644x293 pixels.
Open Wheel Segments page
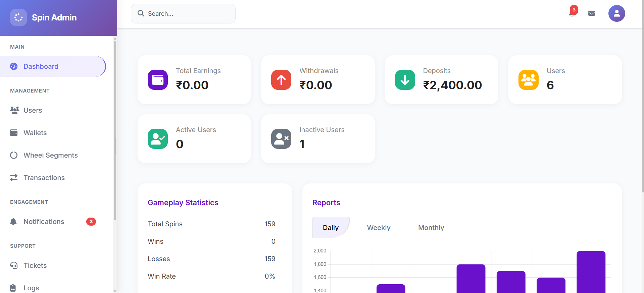pyautogui.click(x=50, y=155)
